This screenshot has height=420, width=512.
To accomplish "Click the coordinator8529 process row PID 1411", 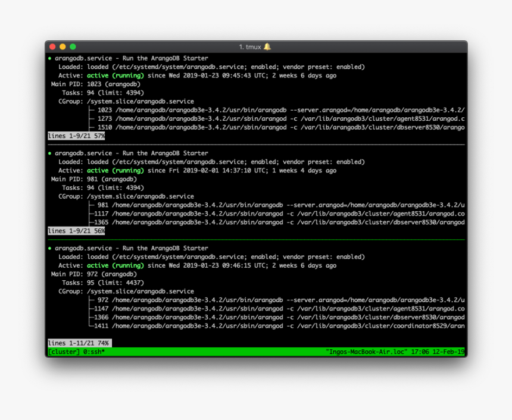I will point(277,325).
